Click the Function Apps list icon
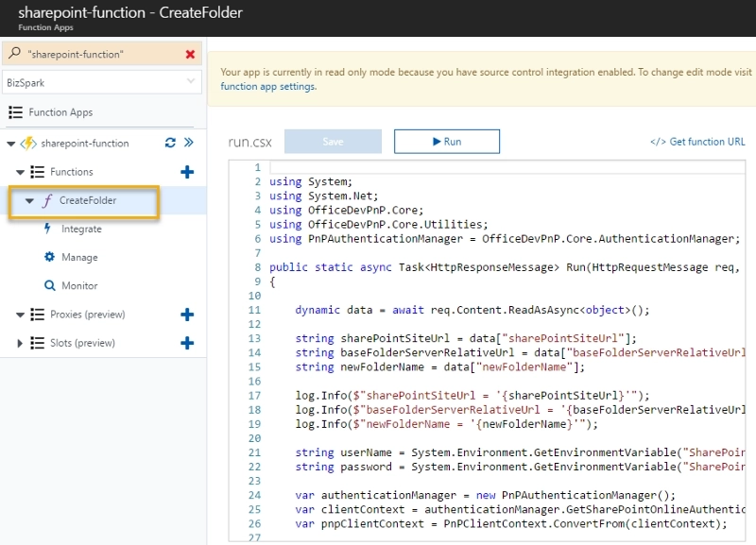The height and width of the screenshot is (545, 756). (15, 112)
